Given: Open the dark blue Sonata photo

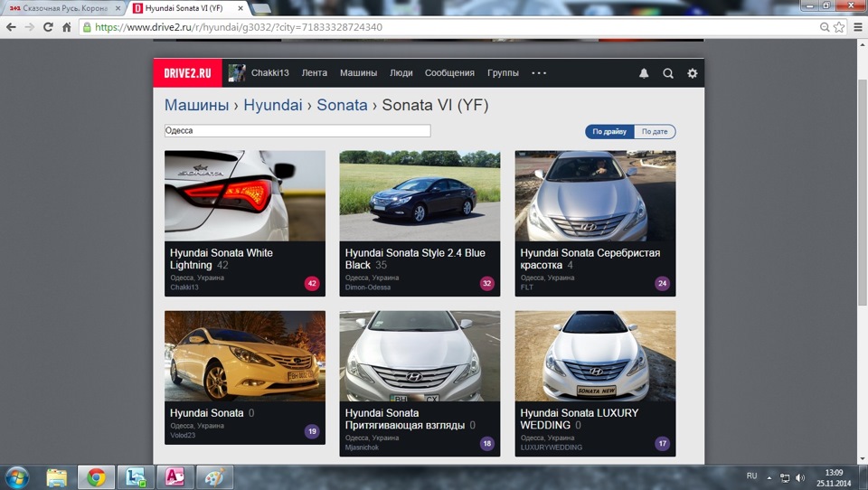Looking at the screenshot, I should pos(420,196).
